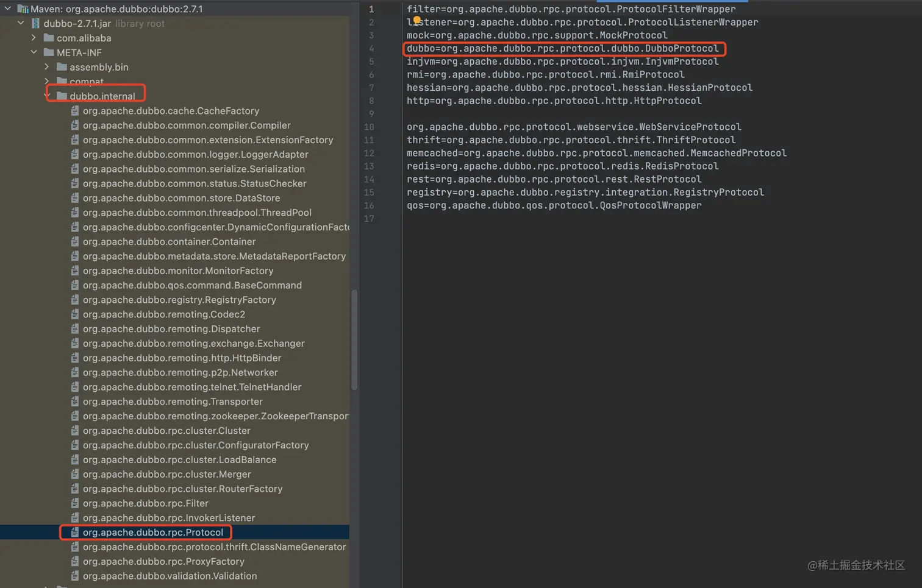
Task: Select the DynamicConfigurationFactory file
Action: coord(216,227)
